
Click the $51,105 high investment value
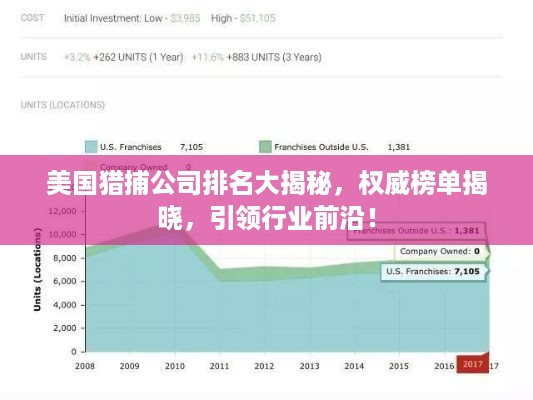pyautogui.click(x=257, y=18)
